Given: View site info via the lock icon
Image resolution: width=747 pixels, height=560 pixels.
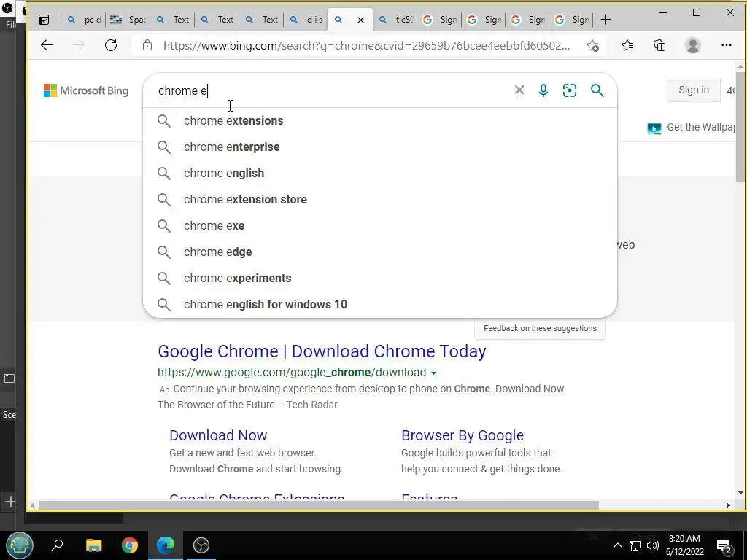Looking at the screenshot, I should click(147, 45).
